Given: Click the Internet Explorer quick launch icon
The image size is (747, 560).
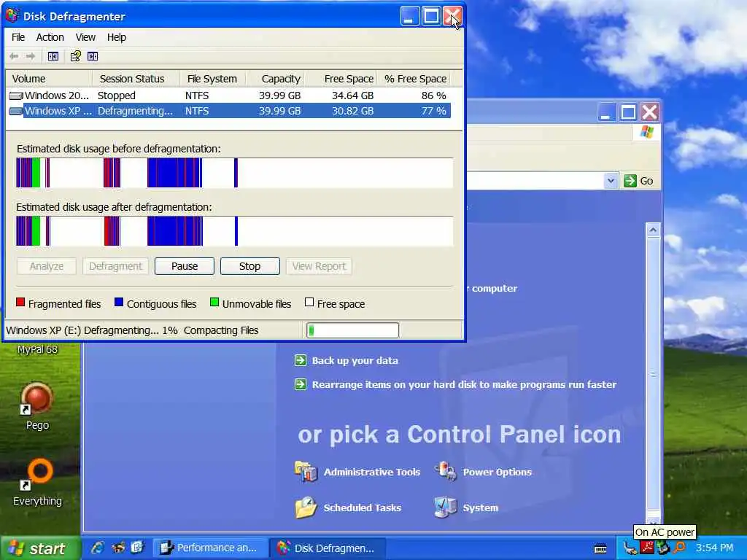Looking at the screenshot, I should 98,548.
